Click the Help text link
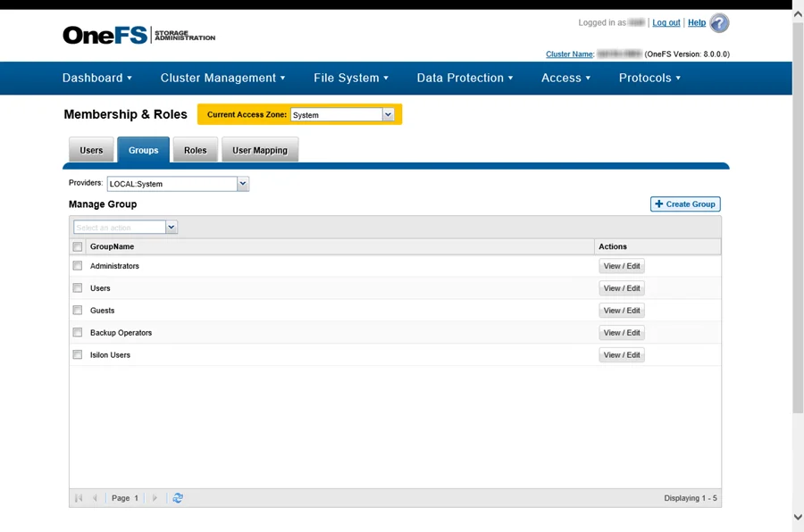 coord(696,22)
